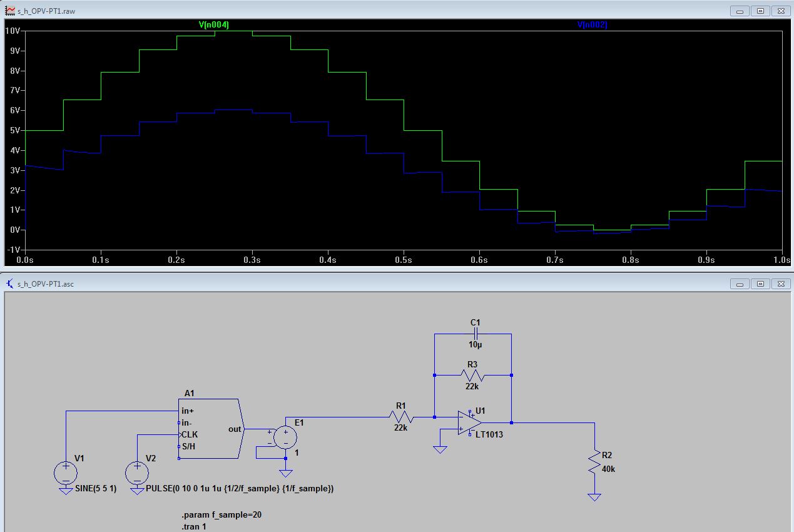Viewport: 794px width, 532px height.
Task: Click the PULSE source definition text
Action: pyautogui.click(x=240, y=488)
